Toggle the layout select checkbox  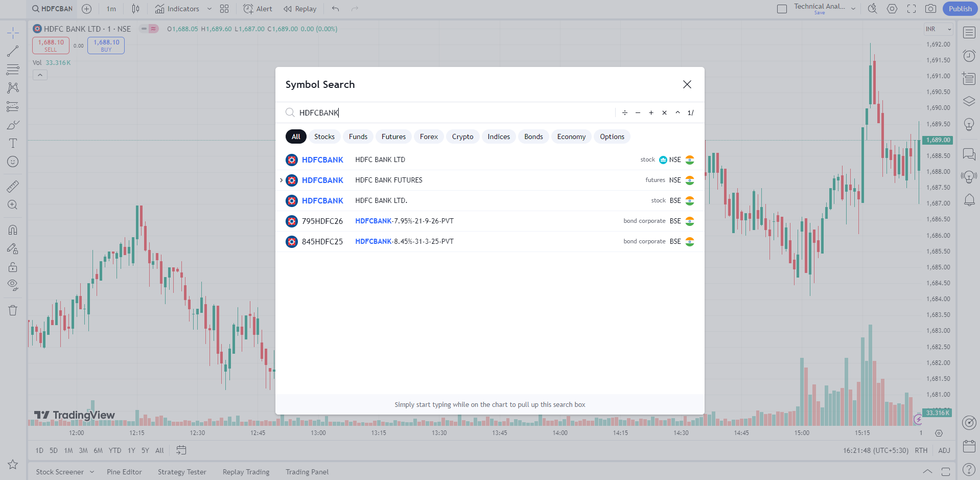pyautogui.click(x=782, y=9)
